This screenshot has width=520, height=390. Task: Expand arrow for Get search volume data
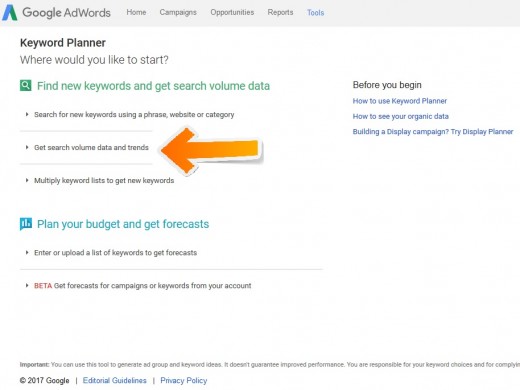tap(27, 147)
